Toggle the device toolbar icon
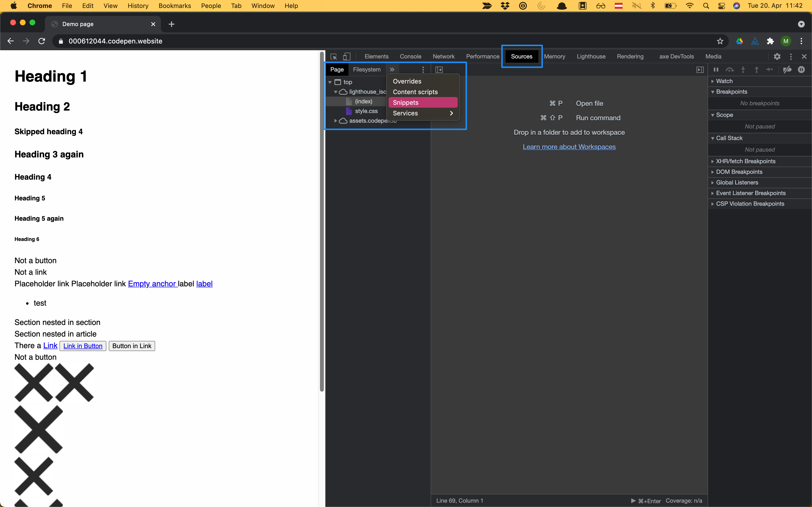The width and height of the screenshot is (812, 507). 347,56
